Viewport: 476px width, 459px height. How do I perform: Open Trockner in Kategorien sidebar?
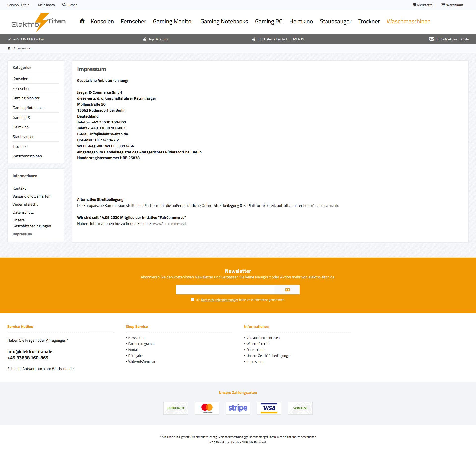tap(20, 147)
